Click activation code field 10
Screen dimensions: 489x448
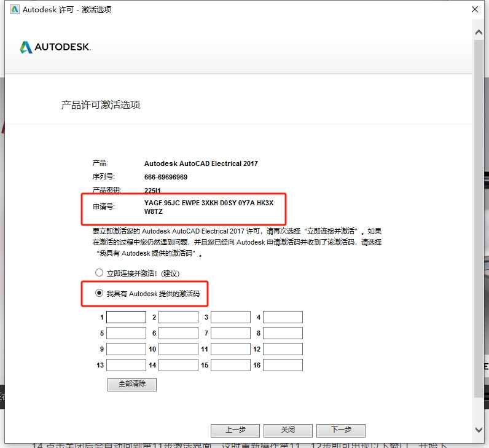tap(178, 349)
